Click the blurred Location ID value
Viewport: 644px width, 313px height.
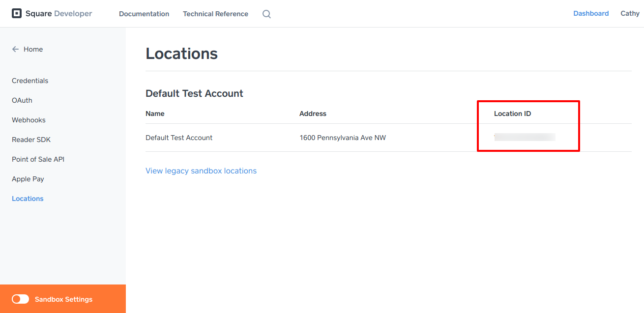(x=525, y=137)
